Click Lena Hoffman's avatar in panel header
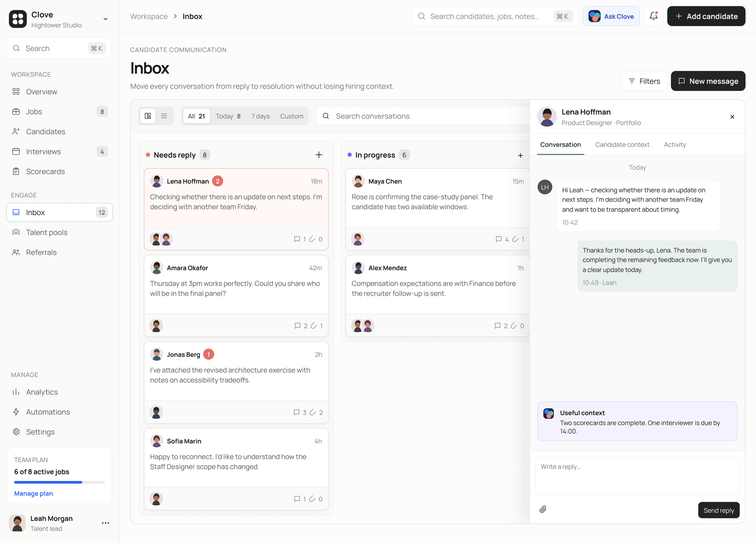This screenshot has height=543, width=756. coord(547,117)
